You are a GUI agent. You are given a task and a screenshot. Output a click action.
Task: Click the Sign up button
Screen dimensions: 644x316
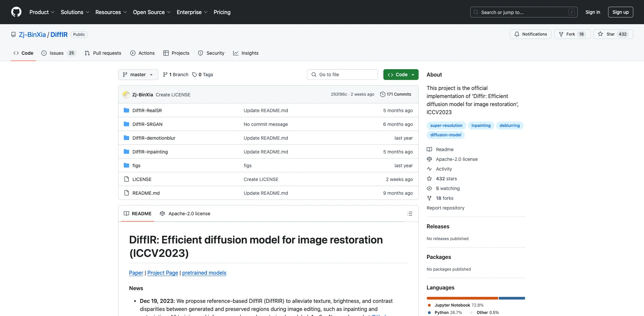(621, 12)
